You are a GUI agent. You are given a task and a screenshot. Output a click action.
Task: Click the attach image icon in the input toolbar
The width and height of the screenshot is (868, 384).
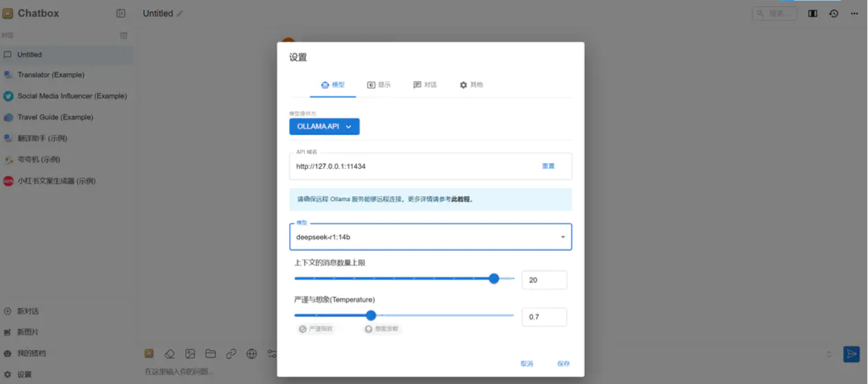point(190,354)
